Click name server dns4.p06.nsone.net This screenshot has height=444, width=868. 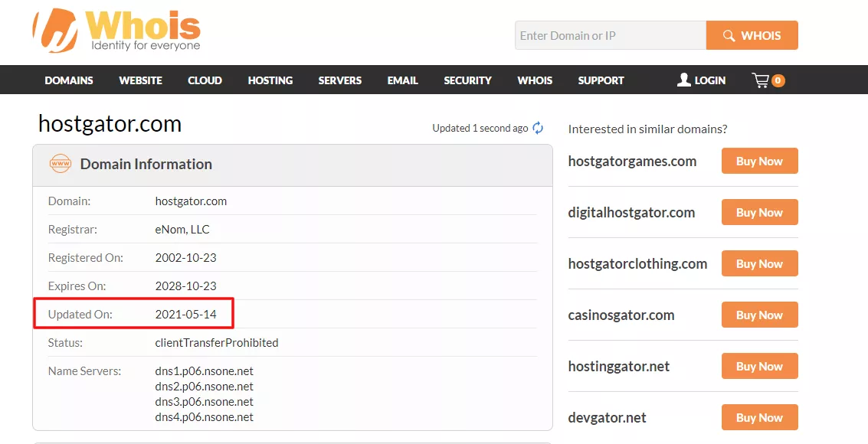click(x=205, y=417)
